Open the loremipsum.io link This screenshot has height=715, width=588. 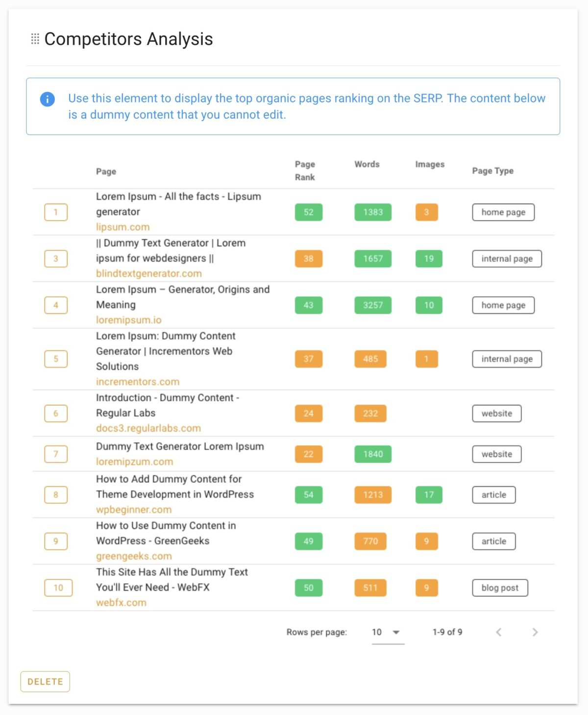(128, 320)
